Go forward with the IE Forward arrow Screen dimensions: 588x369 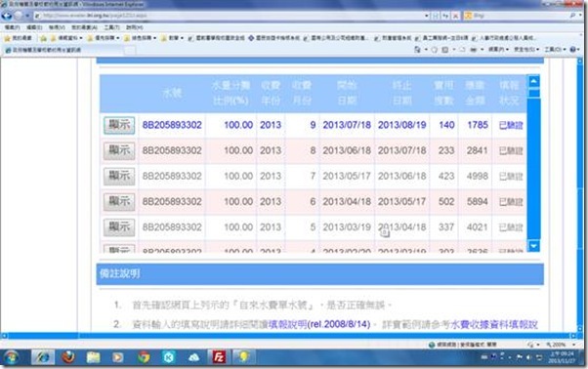19,16
